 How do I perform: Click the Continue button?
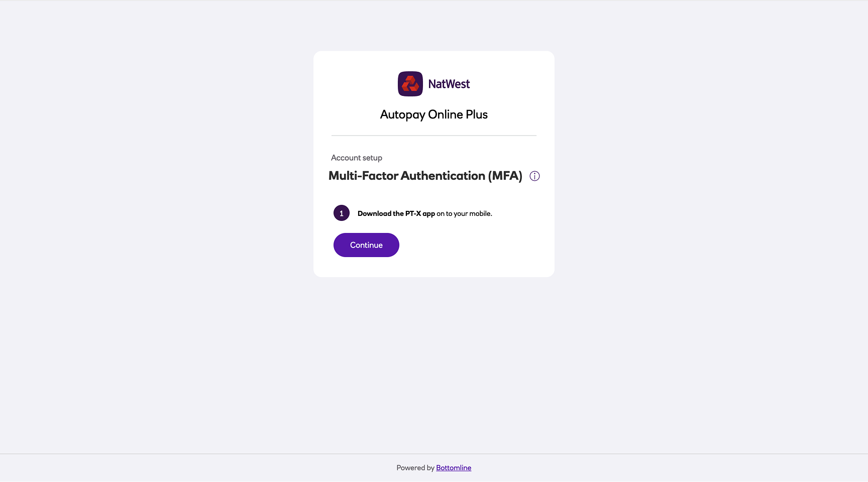point(366,245)
